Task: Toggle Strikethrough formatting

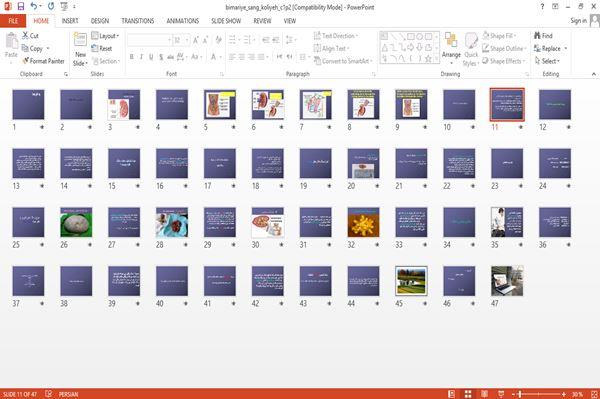Action: (x=170, y=57)
